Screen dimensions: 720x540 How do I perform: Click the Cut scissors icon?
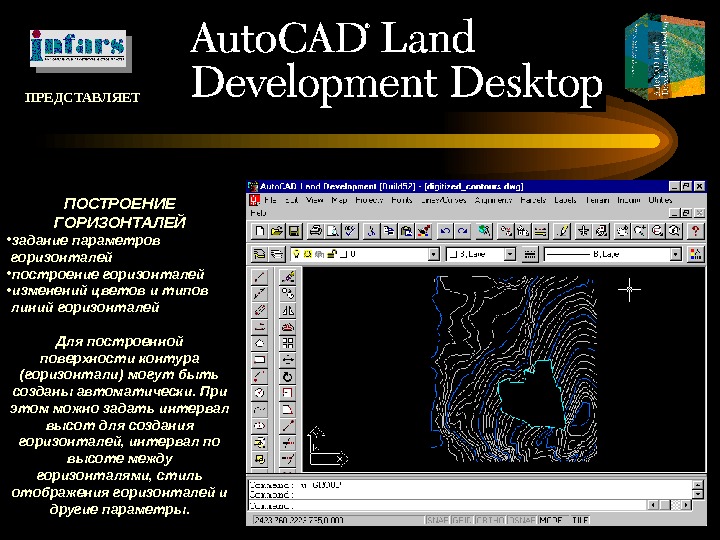pyautogui.click(x=371, y=231)
